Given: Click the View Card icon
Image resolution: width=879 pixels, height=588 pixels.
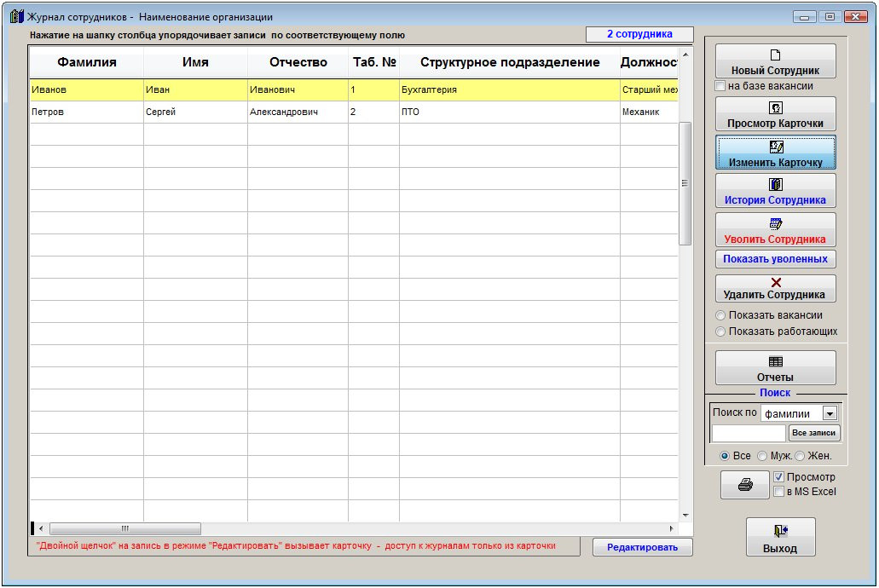Looking at the screenshot, I should [775, 107].
